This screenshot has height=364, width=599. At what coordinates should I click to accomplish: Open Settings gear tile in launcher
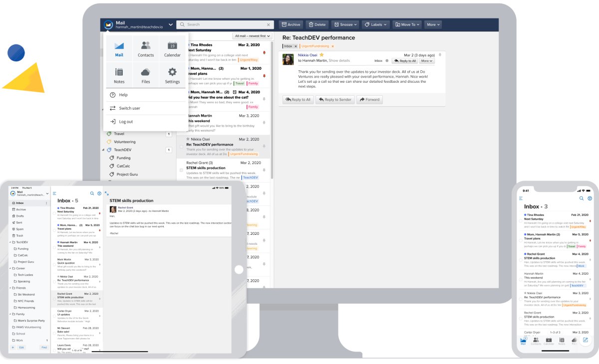tap(172, 75)
